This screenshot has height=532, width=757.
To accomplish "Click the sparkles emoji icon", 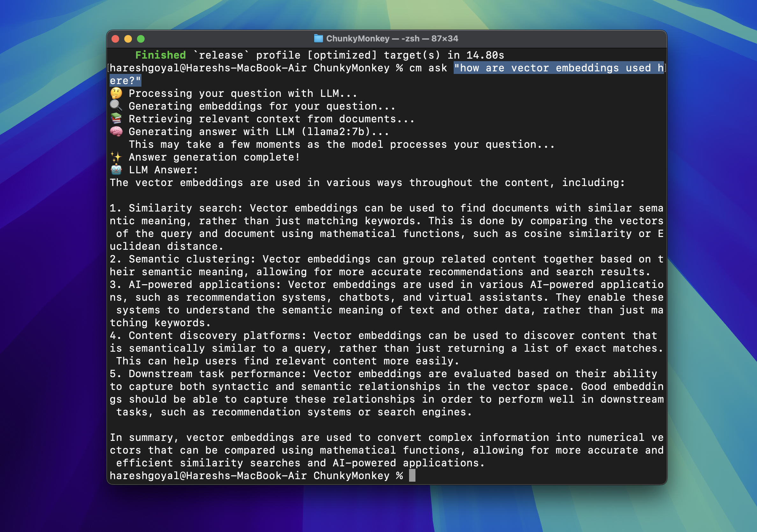I will 116,157.
